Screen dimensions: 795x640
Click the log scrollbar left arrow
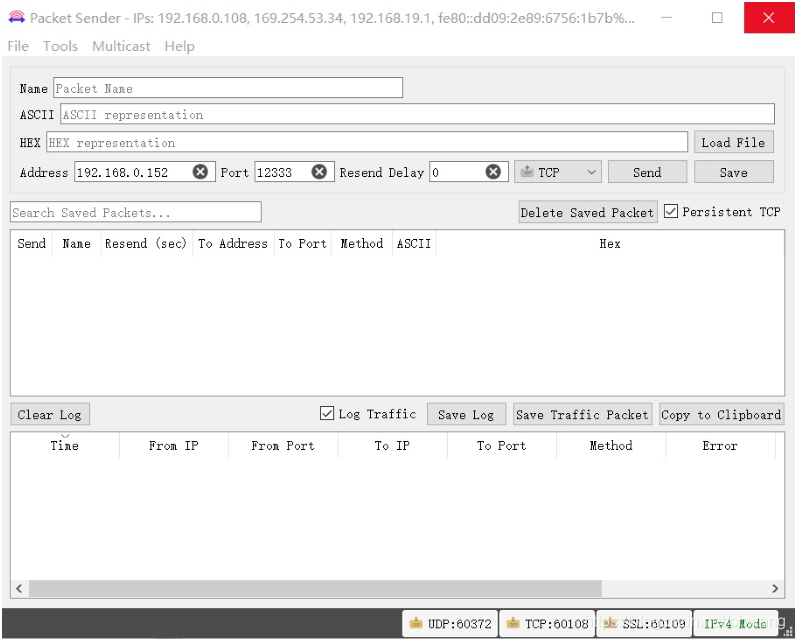pos(19,588)
